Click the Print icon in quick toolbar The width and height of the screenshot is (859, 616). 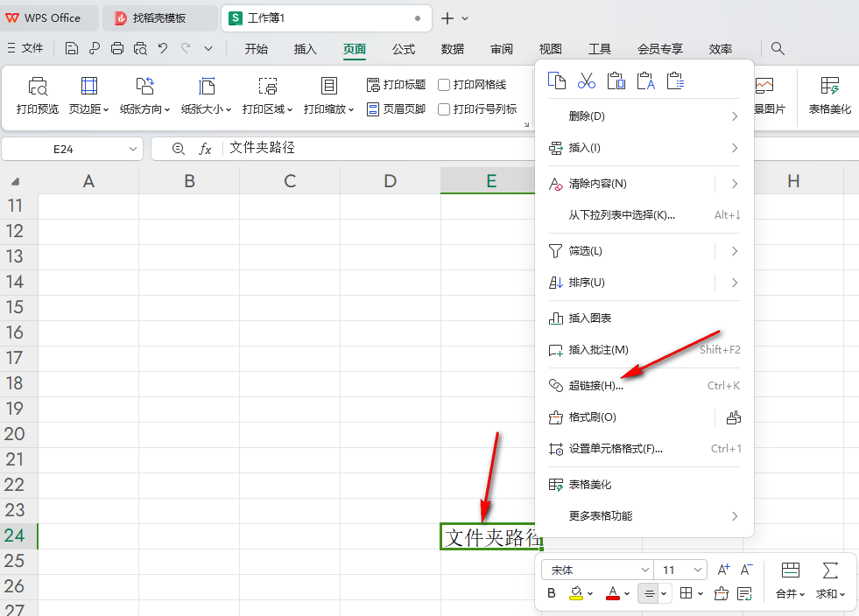click(117, 49)
